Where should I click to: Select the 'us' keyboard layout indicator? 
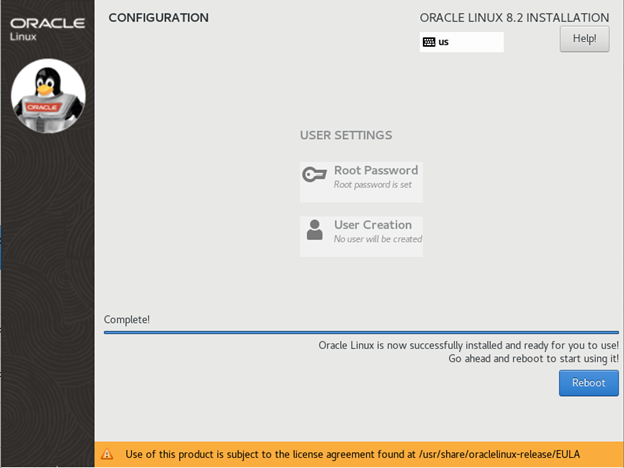[x=444, y=42]
